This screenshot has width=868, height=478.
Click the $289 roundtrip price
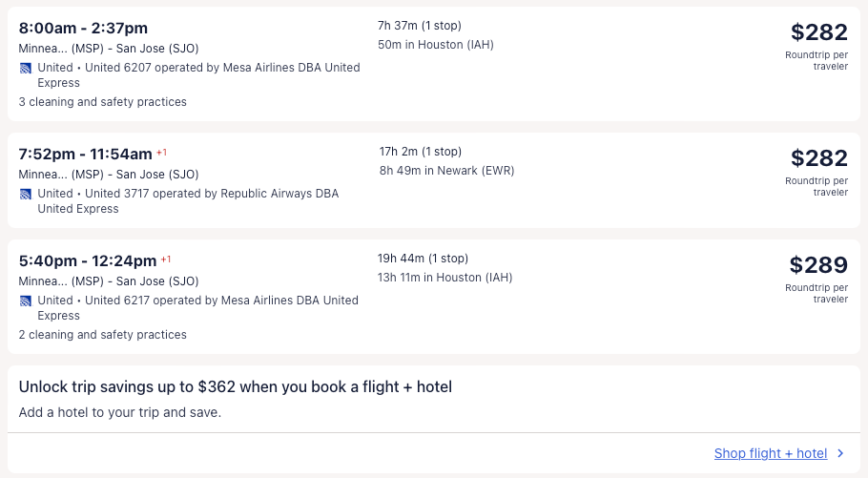coord(818,265)
